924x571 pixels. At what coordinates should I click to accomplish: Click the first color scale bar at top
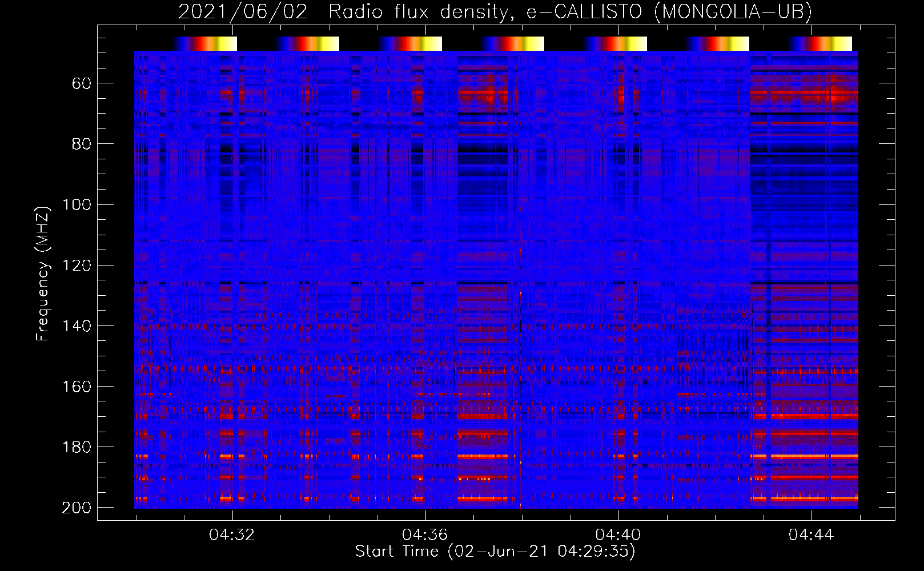(x=204, y=43)
